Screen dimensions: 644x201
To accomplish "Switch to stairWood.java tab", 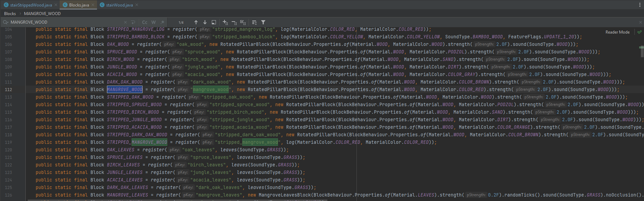I will click(x=119, y=5).
